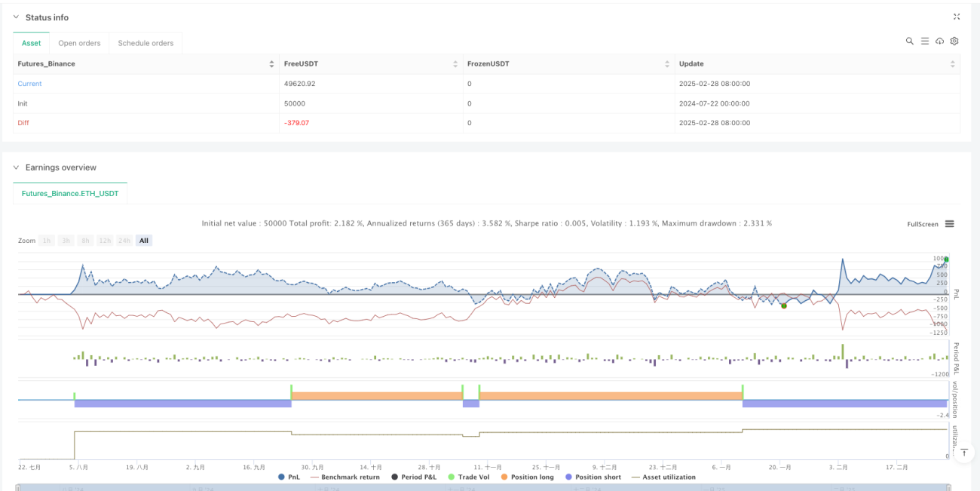Open table settings gear icon
980x491 pixels.
954,41
